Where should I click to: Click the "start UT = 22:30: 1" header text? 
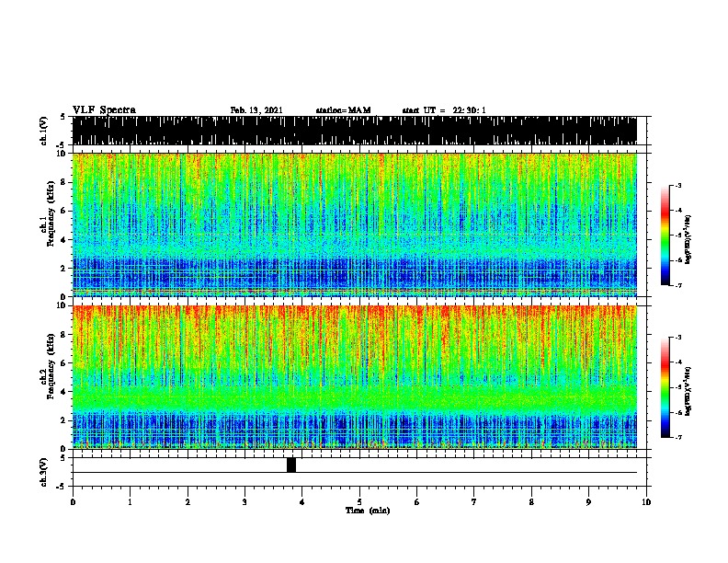pyautogui.click(x=444, y=110)
